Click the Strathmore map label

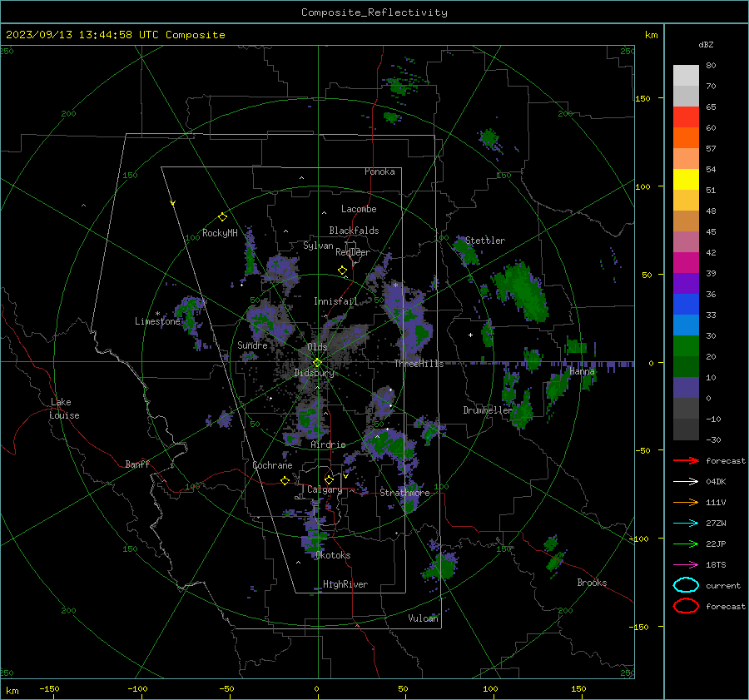coord(404,493)
